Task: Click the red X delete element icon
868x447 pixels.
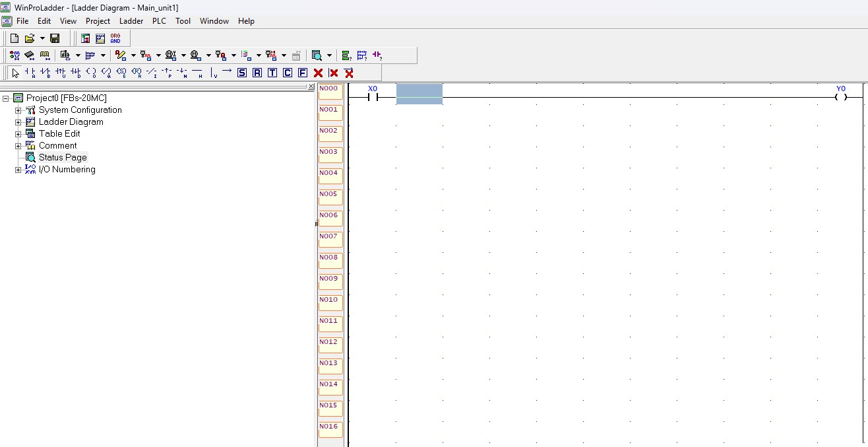Action: click(318, 73)
